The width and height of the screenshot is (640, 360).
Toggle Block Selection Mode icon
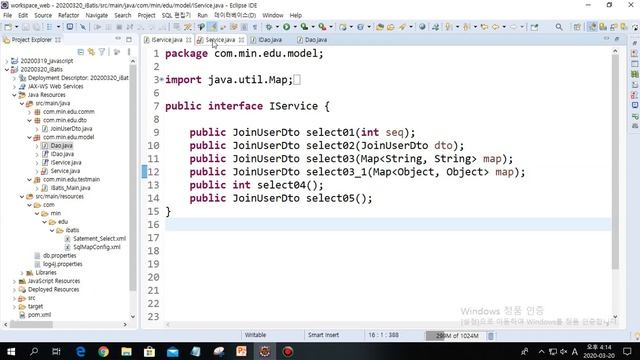[244, 27]
